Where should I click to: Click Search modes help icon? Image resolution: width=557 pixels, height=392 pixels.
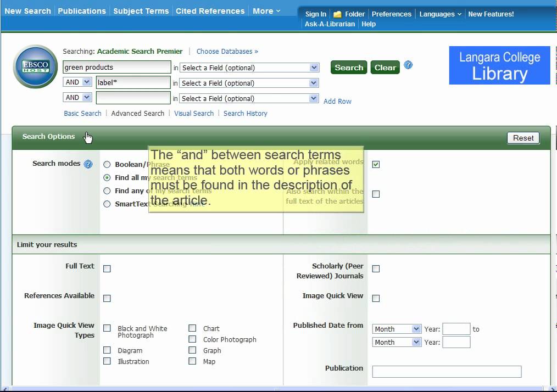click(88, 164)
